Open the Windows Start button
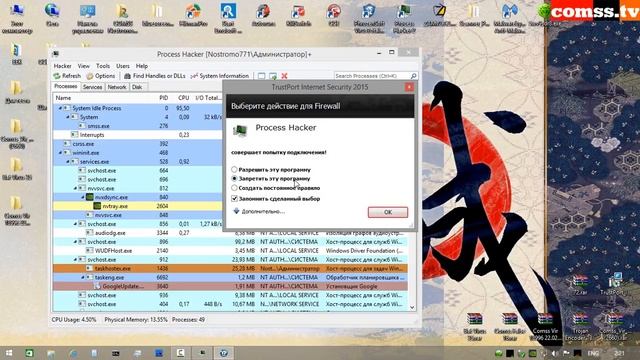Viewport: 640px width, 360px height. 8,353
